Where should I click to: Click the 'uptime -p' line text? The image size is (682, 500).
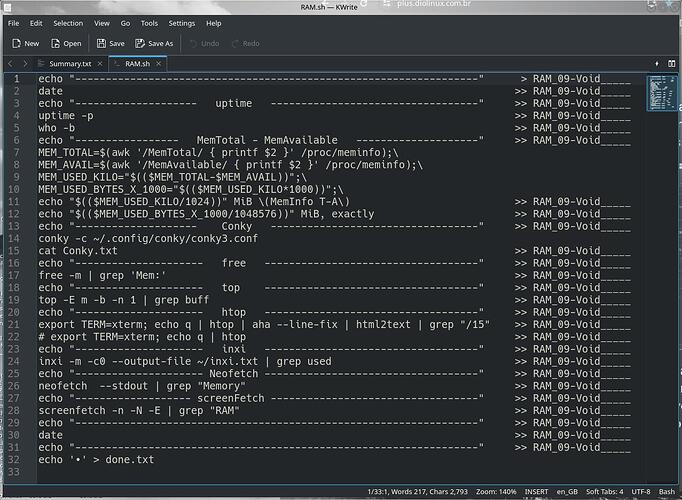66,116
